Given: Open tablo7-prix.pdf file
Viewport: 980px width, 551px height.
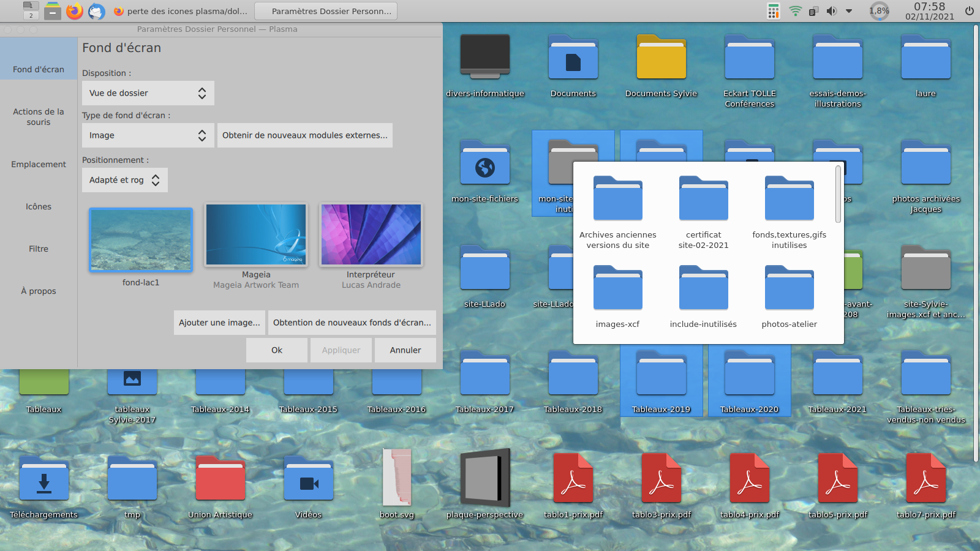Looking at the screenshot, I should coord(926,478).
